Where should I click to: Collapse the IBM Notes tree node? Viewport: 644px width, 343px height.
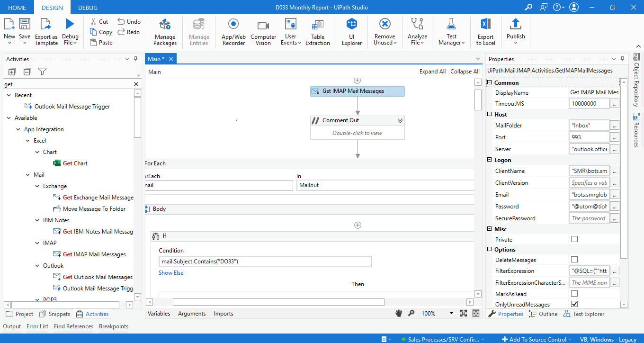pyautogui.click(x=38, y=220)
